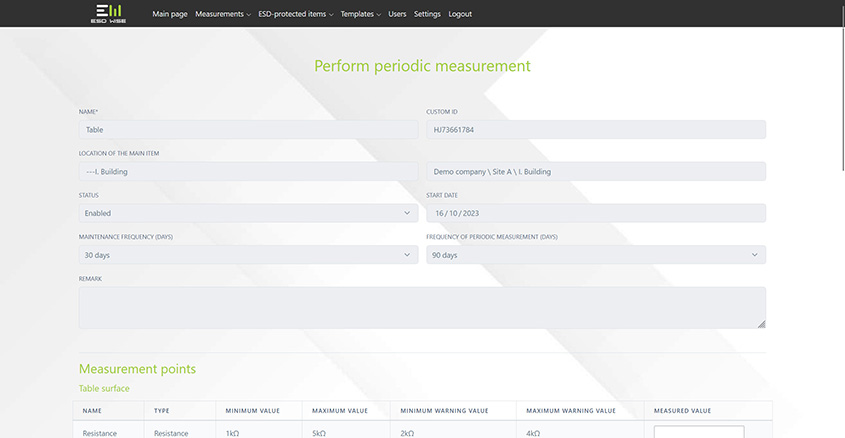Click the Name field containing Table
The width and height of the screenshot is (845, 438).
coord(248,130)
